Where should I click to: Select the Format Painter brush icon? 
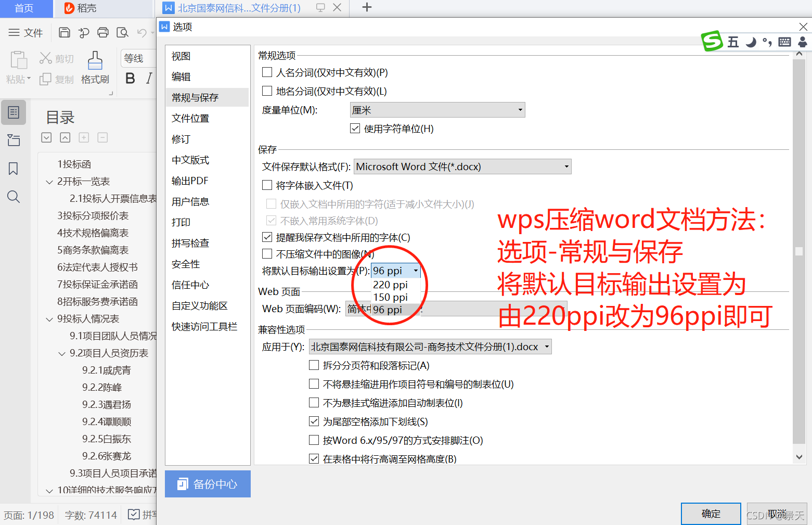click(x=95, y=60)
